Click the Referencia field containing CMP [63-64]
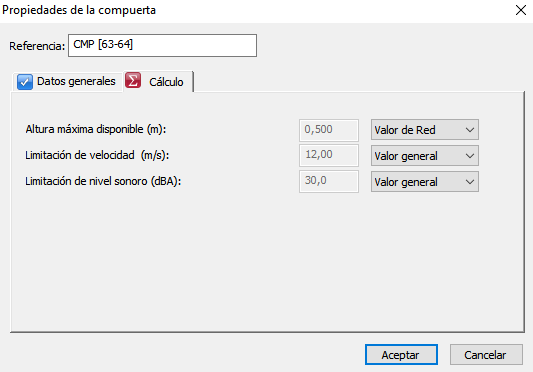This screenshot has width=533, height=372. coord(162,45)
